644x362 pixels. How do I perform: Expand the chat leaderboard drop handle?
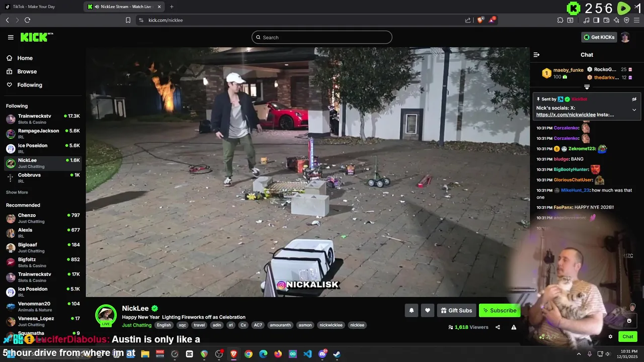tap(587, 87)
